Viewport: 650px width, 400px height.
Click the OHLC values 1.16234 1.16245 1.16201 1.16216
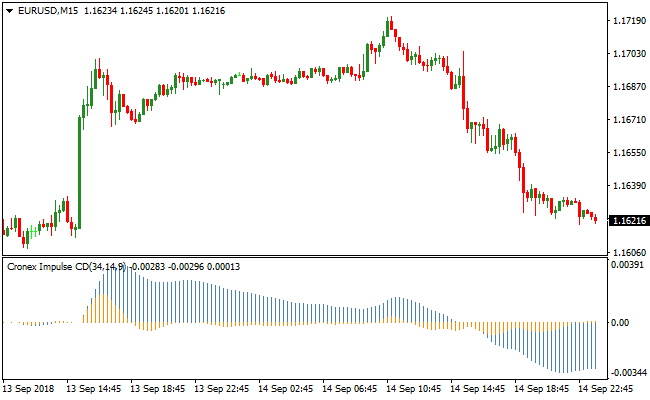click(x=154, y=11)
